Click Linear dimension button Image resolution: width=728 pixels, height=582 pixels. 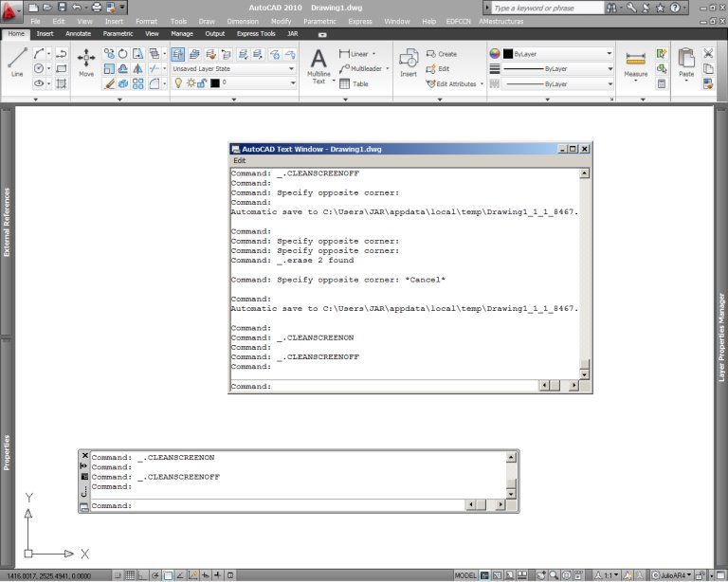click(x=354, y=54)
